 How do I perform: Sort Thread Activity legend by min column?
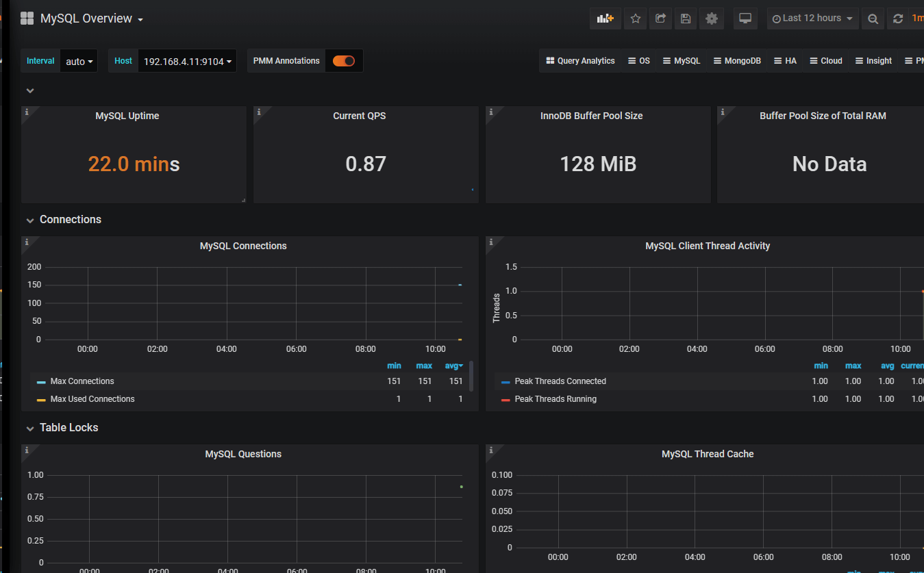tap(821, 366)
